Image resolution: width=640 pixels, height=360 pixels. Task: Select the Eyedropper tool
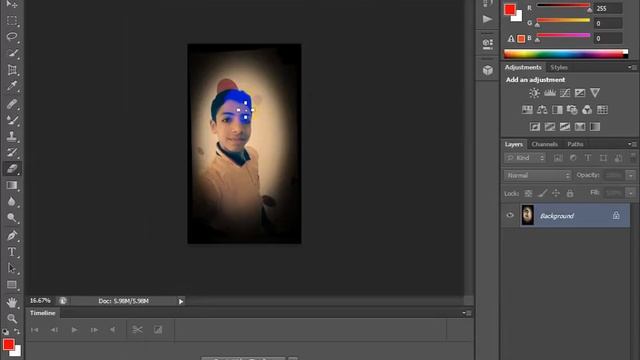[x=12, y=86]
